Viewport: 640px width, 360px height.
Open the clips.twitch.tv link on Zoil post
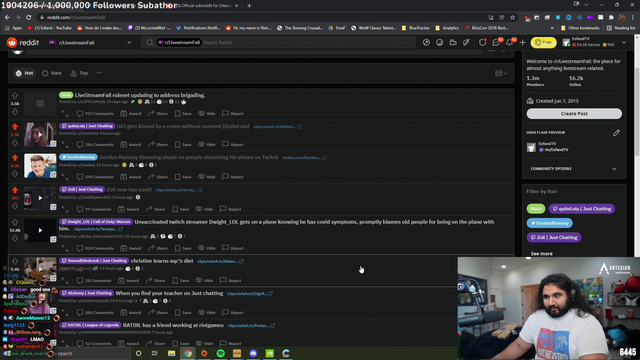(x=178, y=190)
